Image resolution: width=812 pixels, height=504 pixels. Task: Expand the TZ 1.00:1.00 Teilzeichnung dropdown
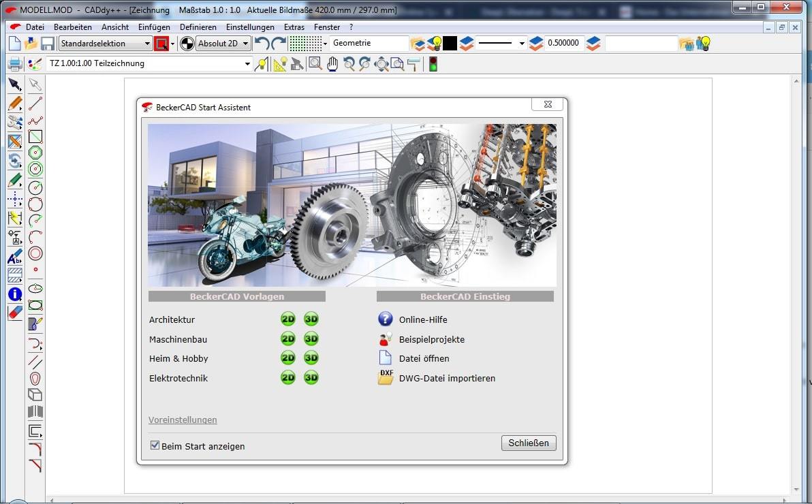248,64
